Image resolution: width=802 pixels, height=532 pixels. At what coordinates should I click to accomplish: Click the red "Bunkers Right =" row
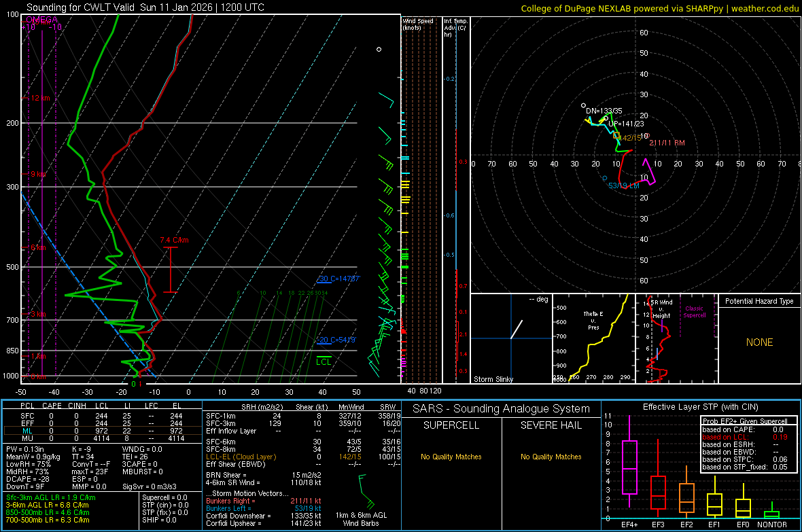coord(264,501)
